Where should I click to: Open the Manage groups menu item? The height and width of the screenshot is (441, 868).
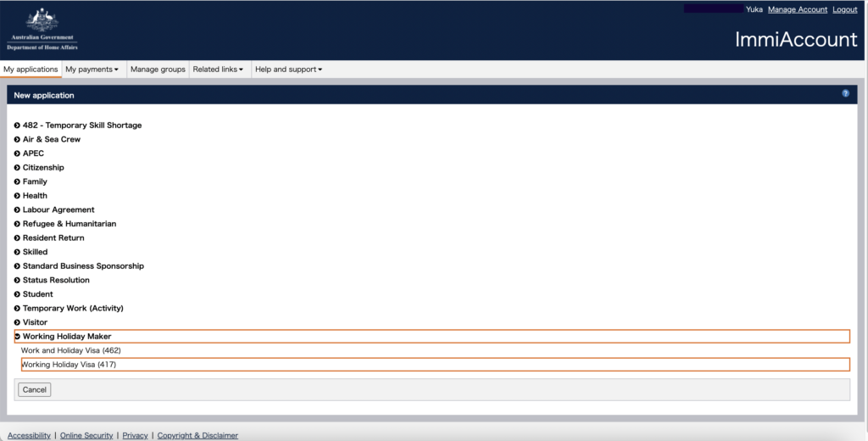158,70
